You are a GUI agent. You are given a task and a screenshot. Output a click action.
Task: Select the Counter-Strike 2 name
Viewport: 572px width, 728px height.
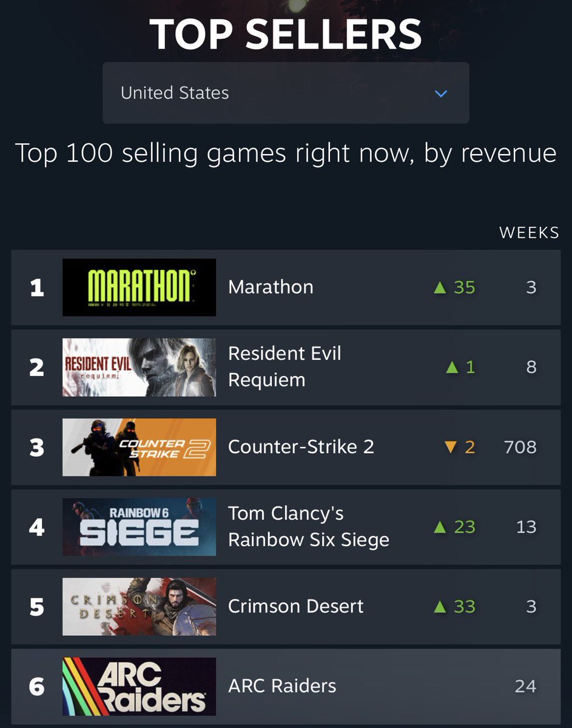tap(300, 447)
